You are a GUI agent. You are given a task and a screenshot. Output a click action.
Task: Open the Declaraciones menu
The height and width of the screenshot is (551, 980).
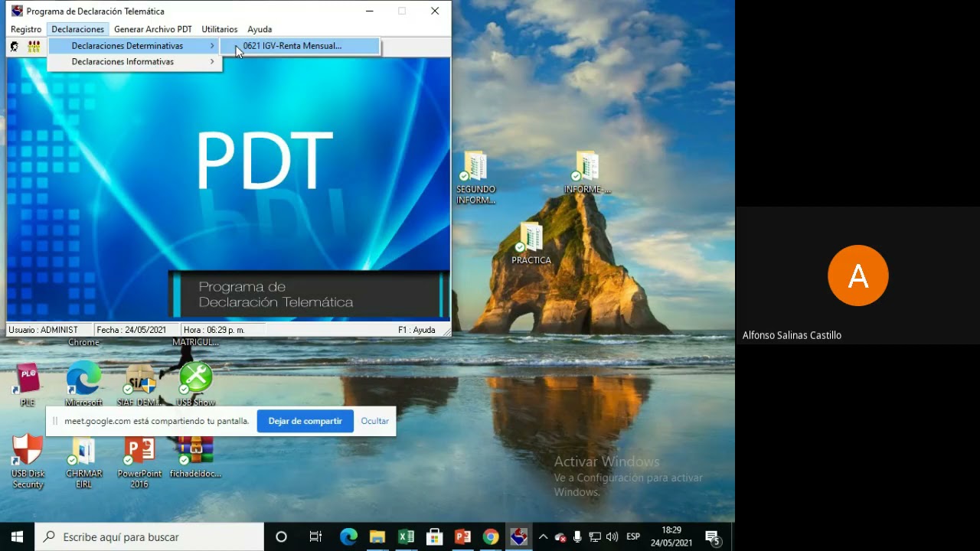point(77,29)
